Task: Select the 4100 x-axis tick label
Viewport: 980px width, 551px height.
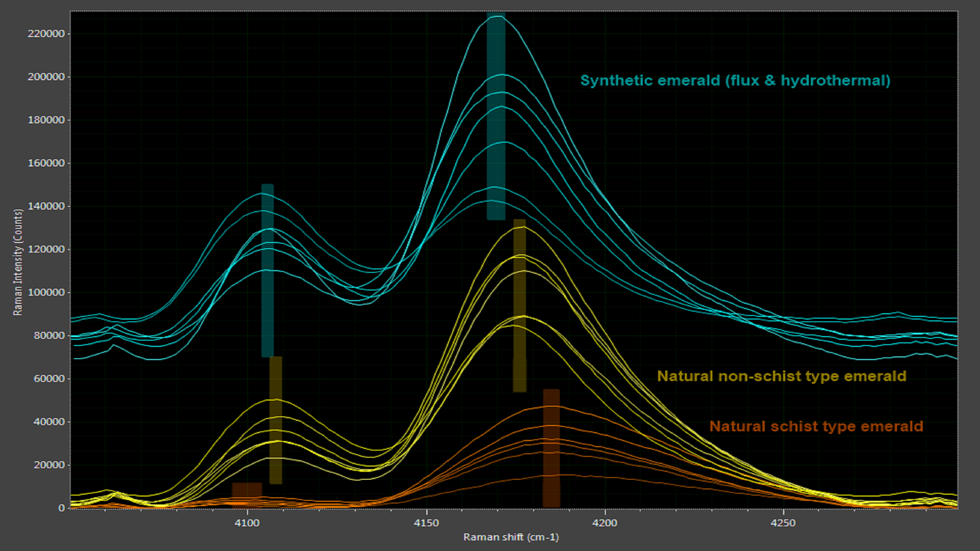Action: pos(247,523)
